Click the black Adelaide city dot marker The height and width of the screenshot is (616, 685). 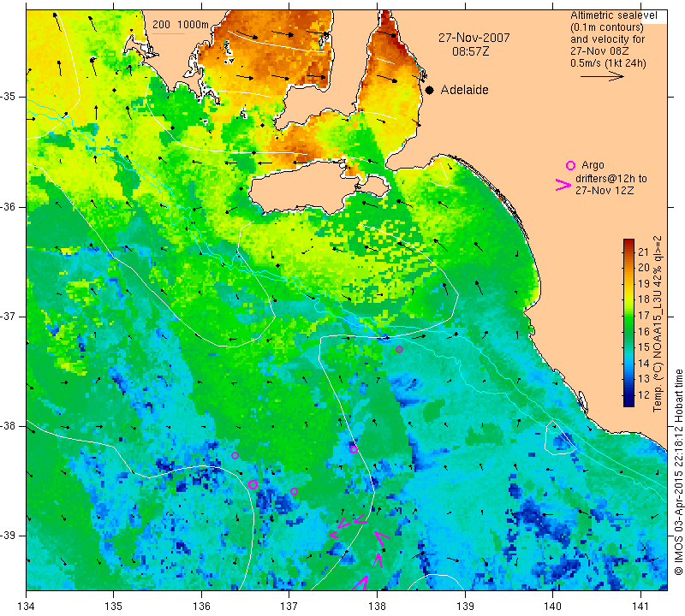[430, 90]
